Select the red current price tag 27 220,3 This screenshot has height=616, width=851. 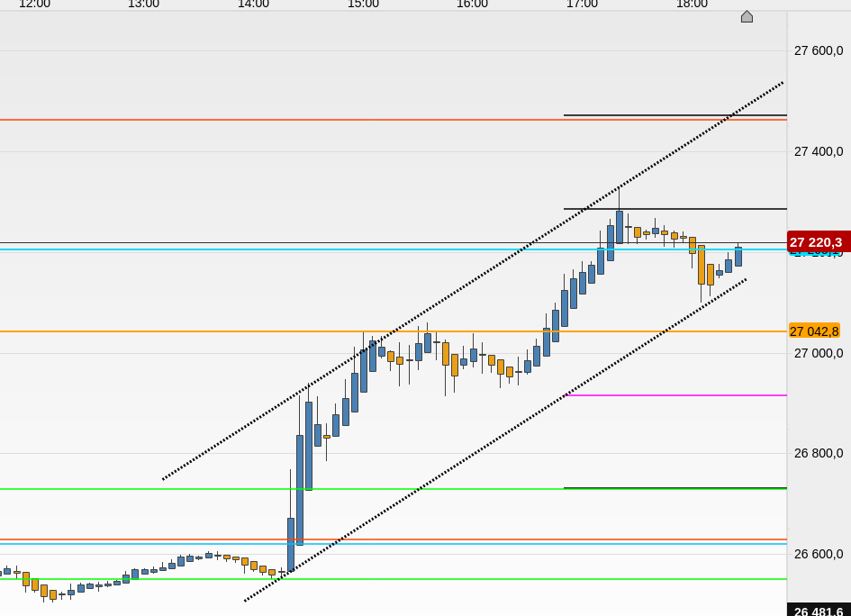(819, 242)
